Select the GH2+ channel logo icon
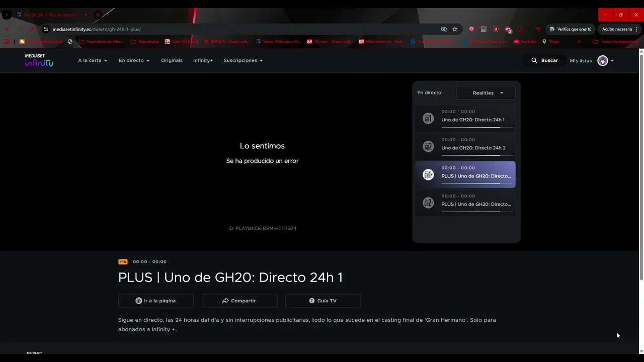 [428, 203]
